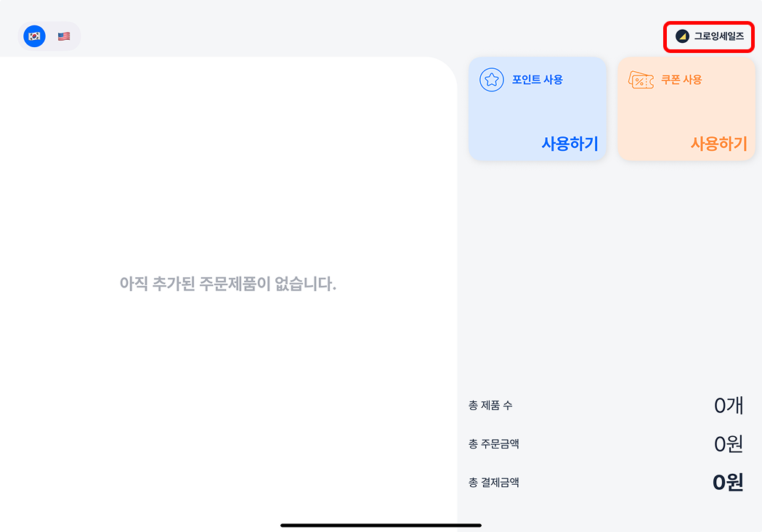Click the 그로잉세일즈 logo icon
The height and width of the screenshot is (532, 762).
click(682, 36)
